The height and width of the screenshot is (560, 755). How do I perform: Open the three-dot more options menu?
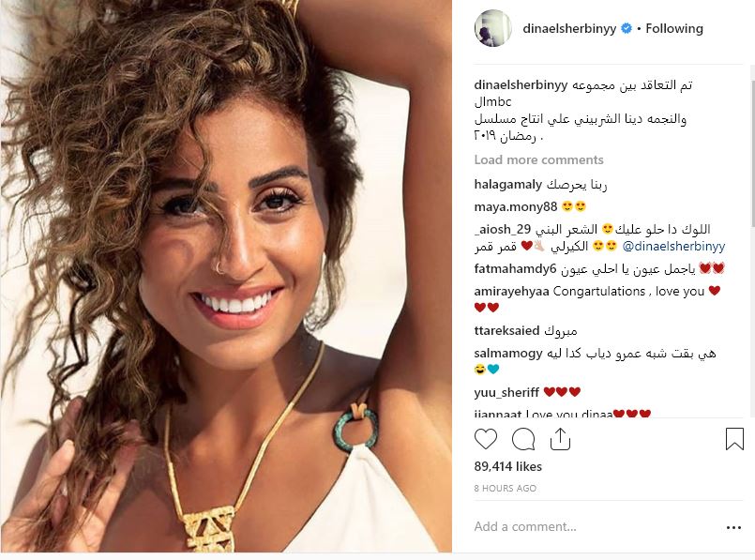(733, 528)
